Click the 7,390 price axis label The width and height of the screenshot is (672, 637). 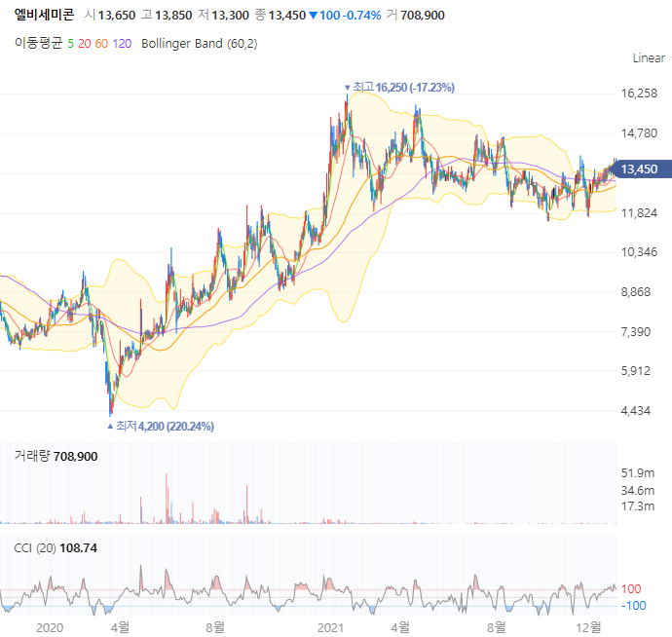click(636, 332)
